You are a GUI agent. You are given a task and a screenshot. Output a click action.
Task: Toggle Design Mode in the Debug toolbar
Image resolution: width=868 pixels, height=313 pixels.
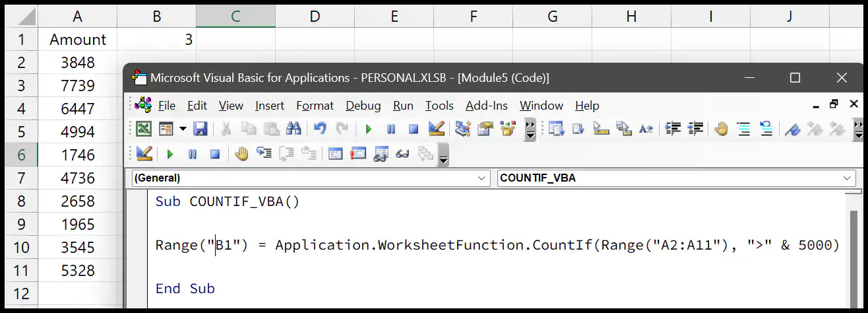[x=144, y=154]
